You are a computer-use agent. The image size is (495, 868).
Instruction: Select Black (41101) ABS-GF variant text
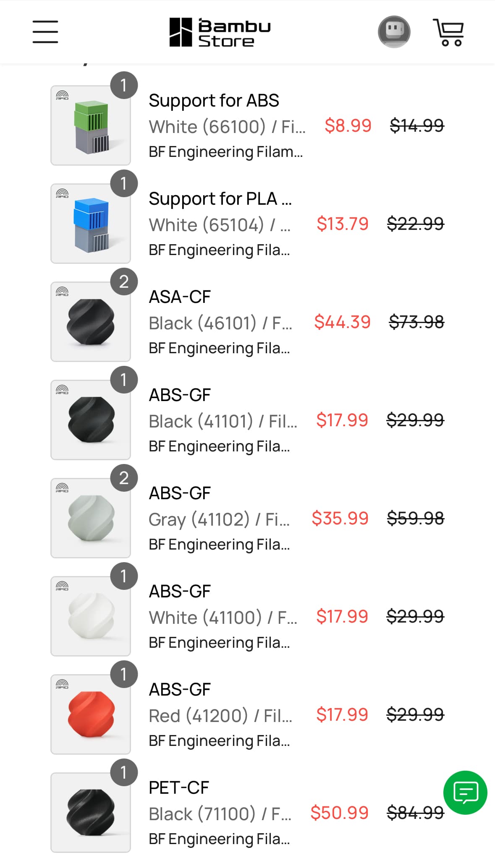coord(223,421)
